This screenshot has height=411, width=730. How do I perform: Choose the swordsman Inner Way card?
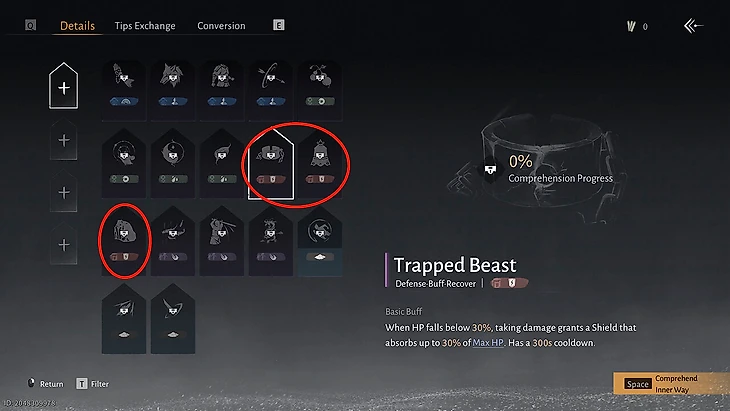click(222, 241)
